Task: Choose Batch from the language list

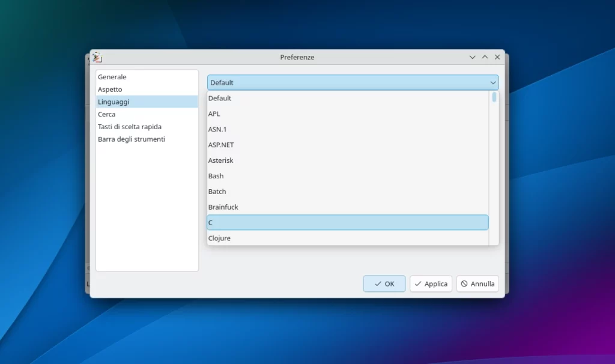Action: (348, 192)
